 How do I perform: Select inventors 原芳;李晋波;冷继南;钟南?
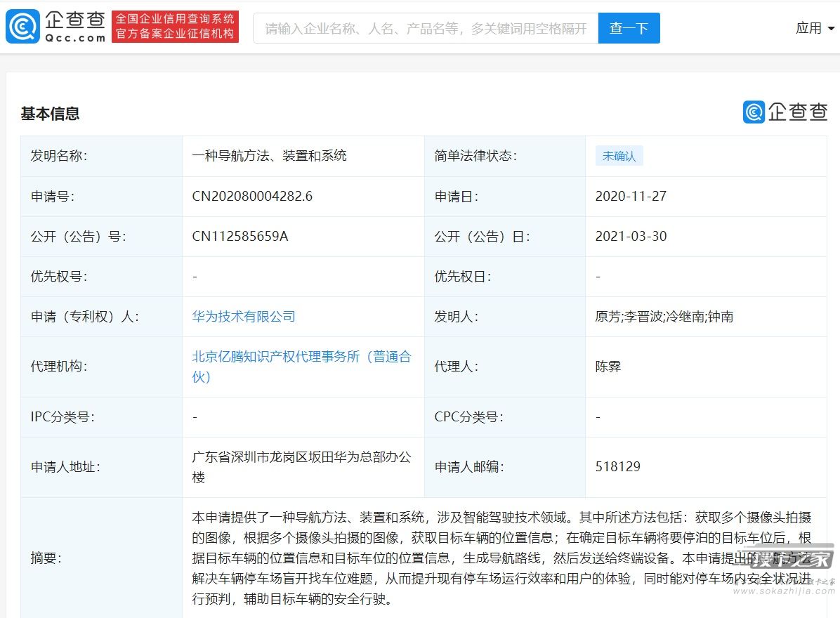pyautogui.click(x=664, y=317)
